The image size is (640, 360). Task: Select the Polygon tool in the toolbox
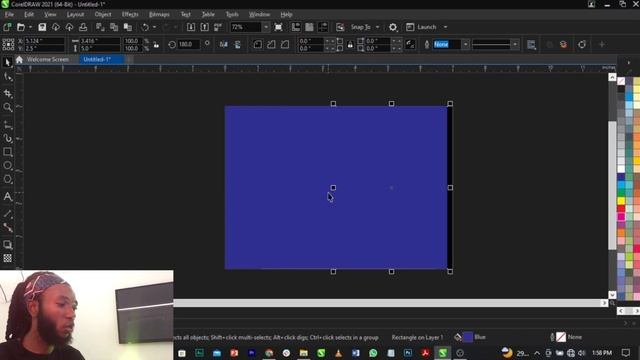point(7,180)
